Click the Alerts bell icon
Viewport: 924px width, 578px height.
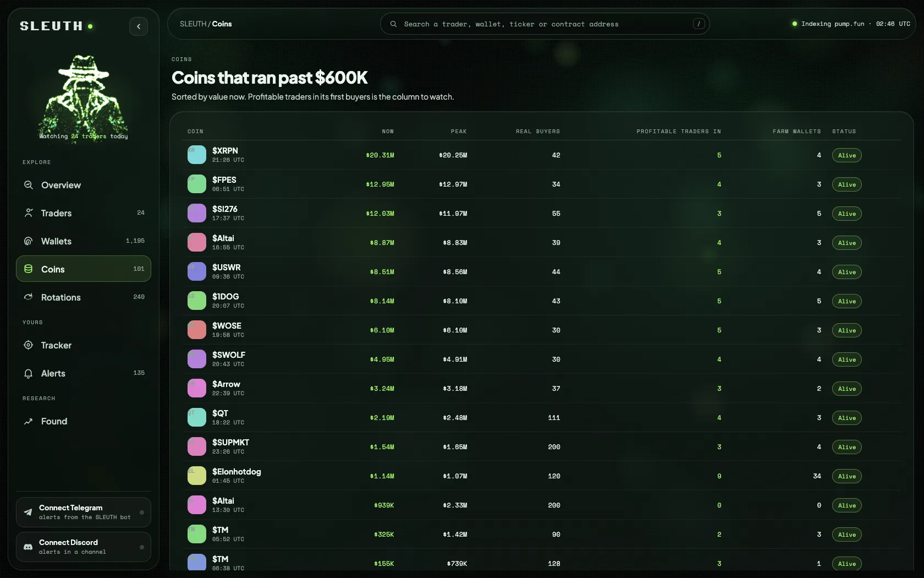(x=29, y=373)
